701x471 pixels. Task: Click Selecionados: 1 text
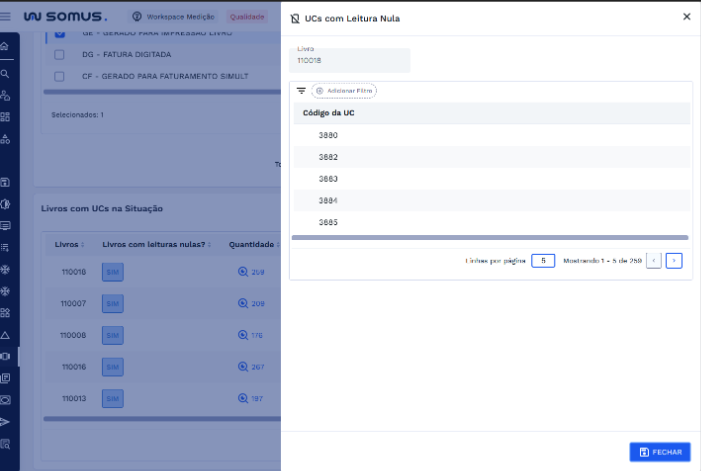pyautogui.click(x=77, y=115)
